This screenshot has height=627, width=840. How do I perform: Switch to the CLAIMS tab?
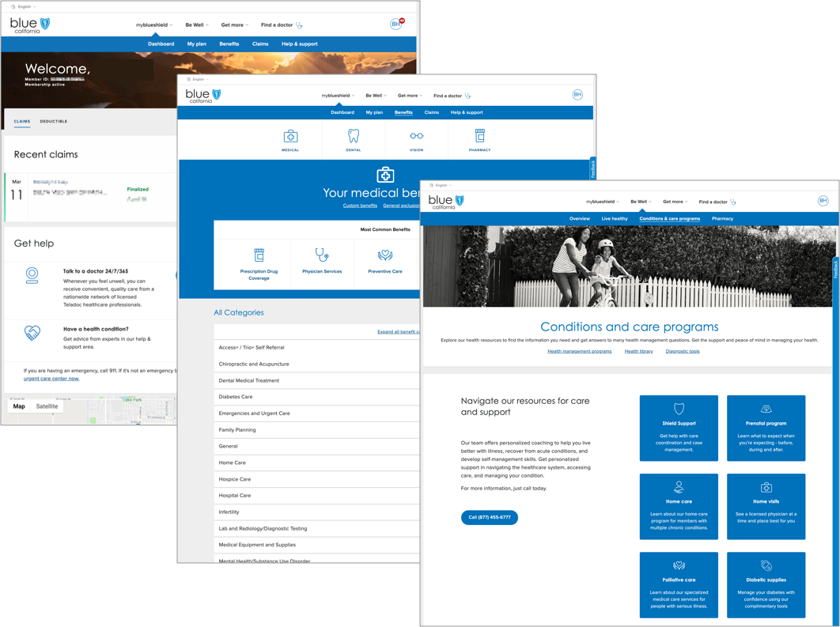click(x=22, y=122)
